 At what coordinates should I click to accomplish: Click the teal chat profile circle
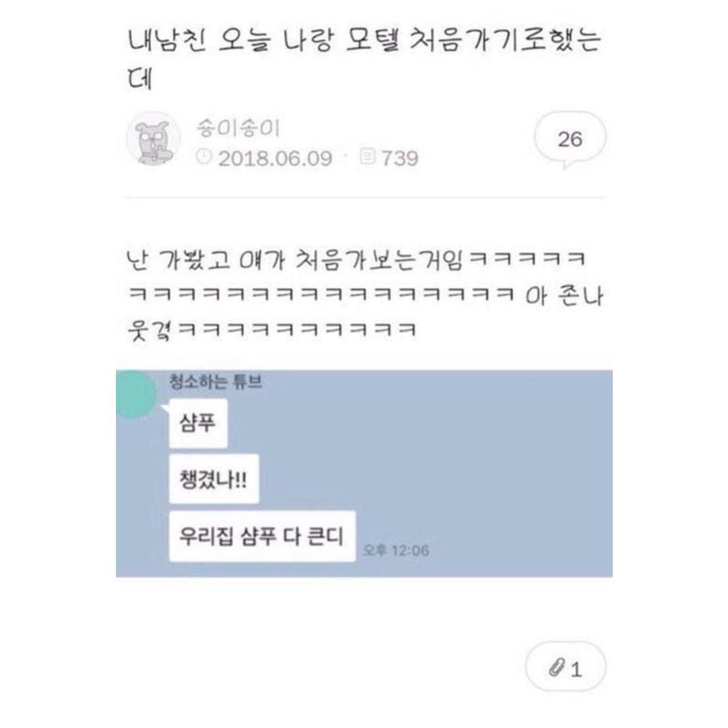[x=135, y=394]
